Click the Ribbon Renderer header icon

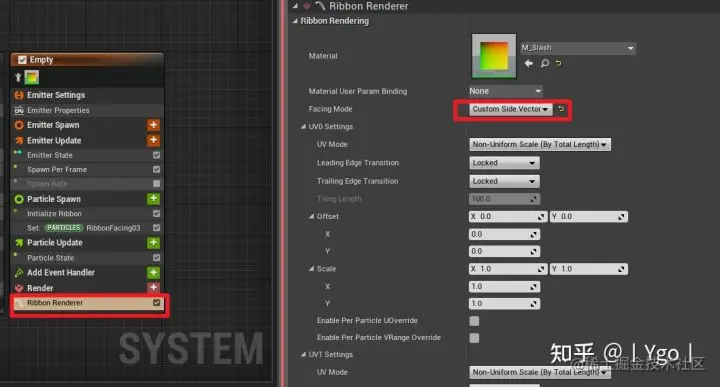(x=320, y=6)
